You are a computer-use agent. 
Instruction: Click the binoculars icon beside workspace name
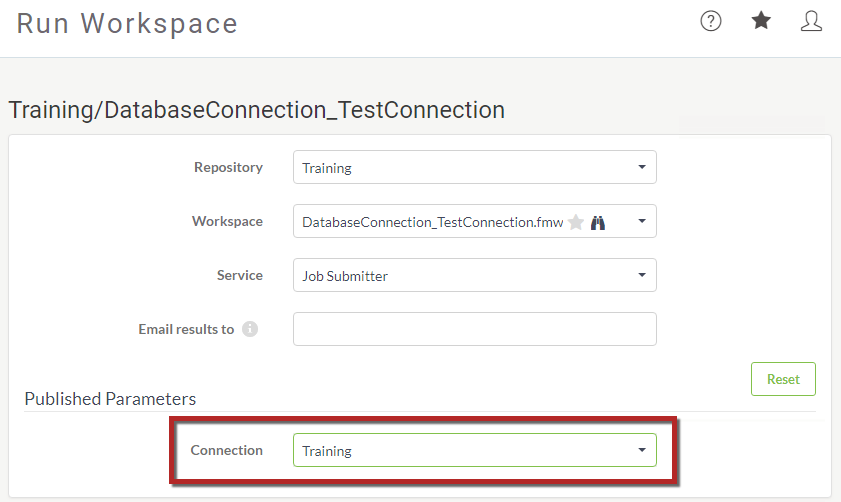pyautogui.click(x=597, y=222)
